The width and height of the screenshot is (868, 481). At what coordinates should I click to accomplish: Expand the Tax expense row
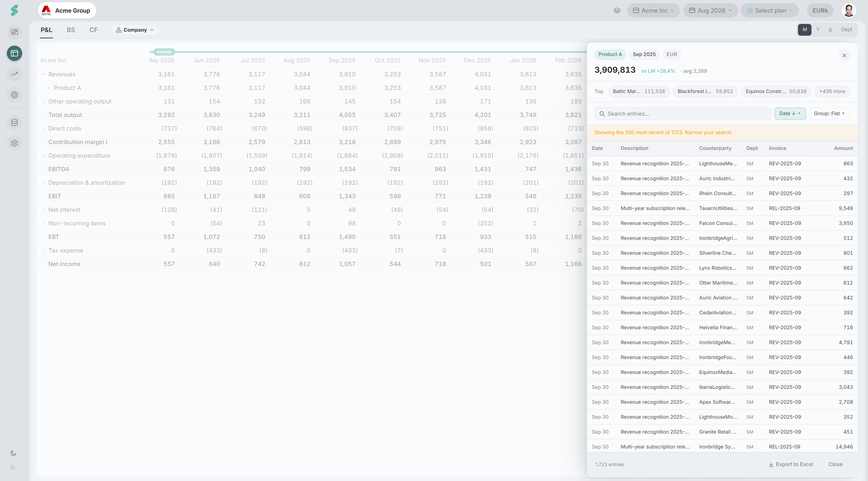43,251
